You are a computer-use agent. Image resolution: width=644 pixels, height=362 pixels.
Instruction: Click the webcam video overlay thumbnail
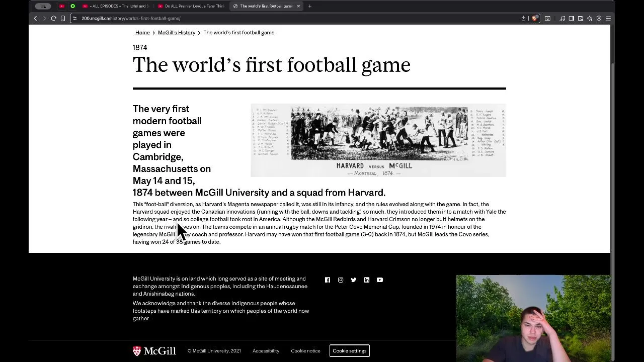(x=533, y=318)
